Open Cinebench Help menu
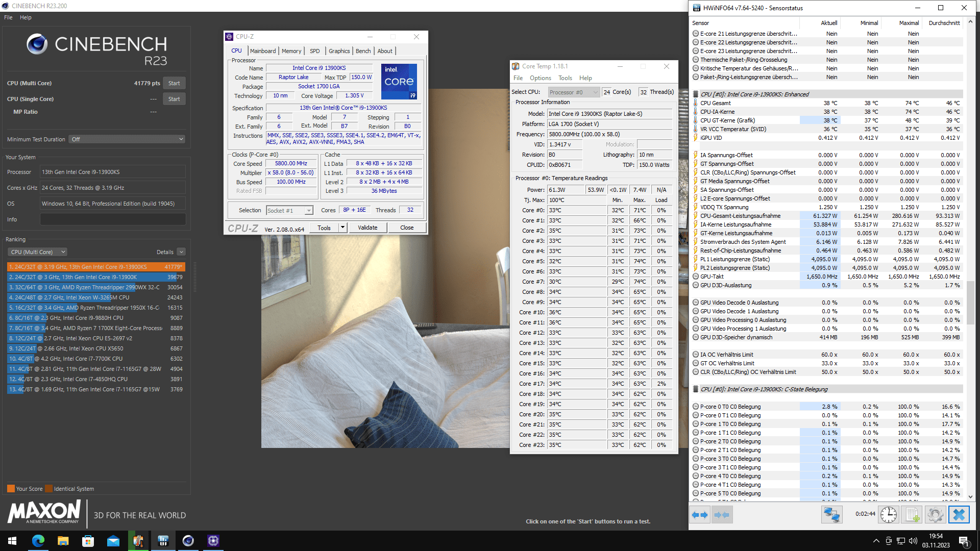 26,17
